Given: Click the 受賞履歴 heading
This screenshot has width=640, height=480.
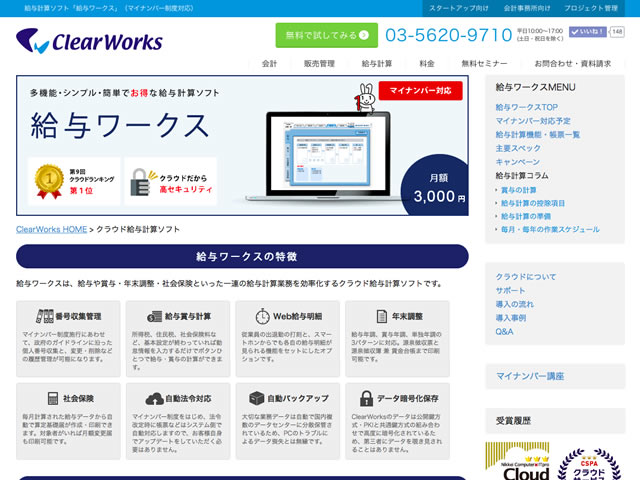Looking at the screenshot, I should [x=513, y=421].
